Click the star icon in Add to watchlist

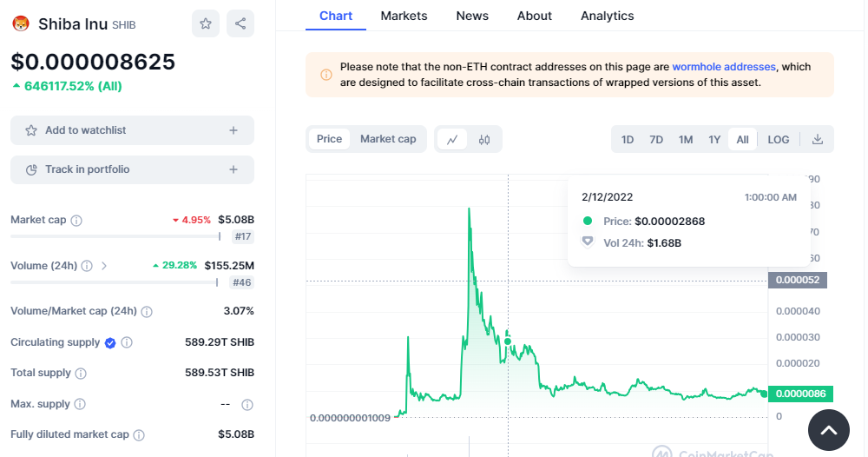[x=31, y=130]
